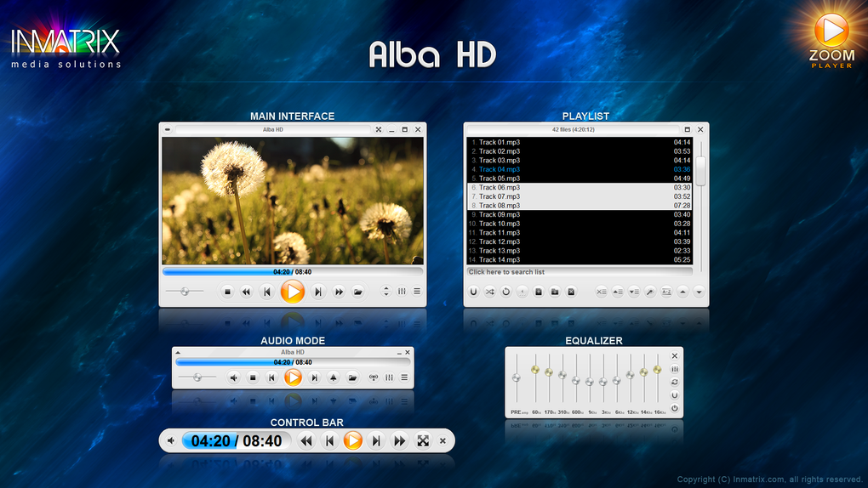
Task: Click the large orange Play button in main interface
Action: tap(292, 292)
